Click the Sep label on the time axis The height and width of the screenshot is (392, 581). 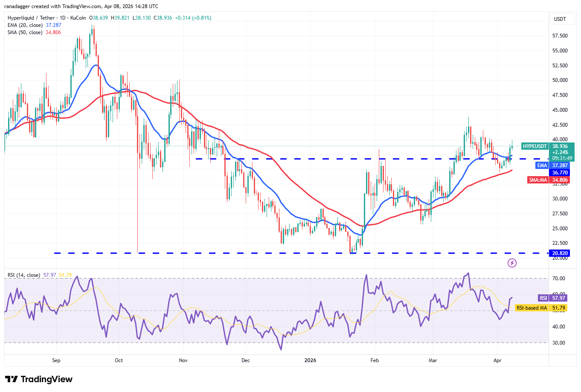(56, 360)
